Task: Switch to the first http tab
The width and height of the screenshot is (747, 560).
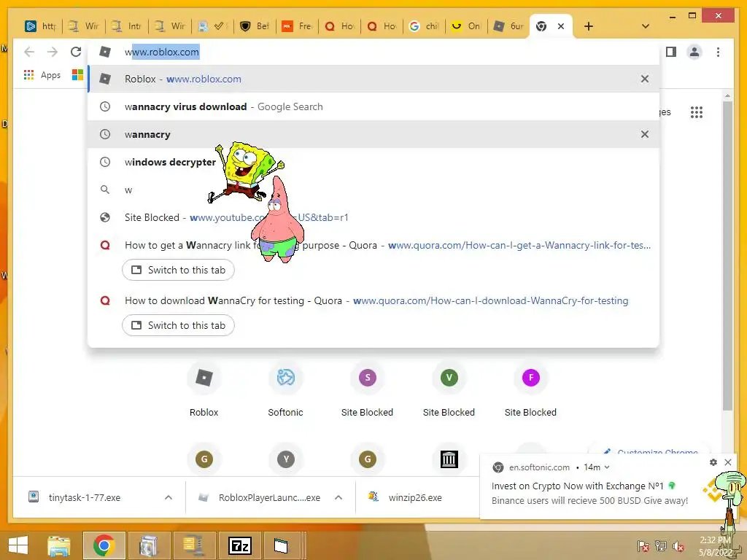Action: 42,26
